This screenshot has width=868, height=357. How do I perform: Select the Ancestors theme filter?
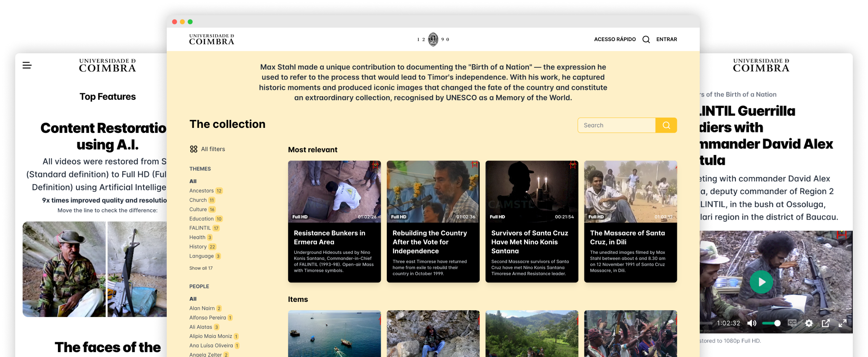pyautogui.click(x=201, y=191)
